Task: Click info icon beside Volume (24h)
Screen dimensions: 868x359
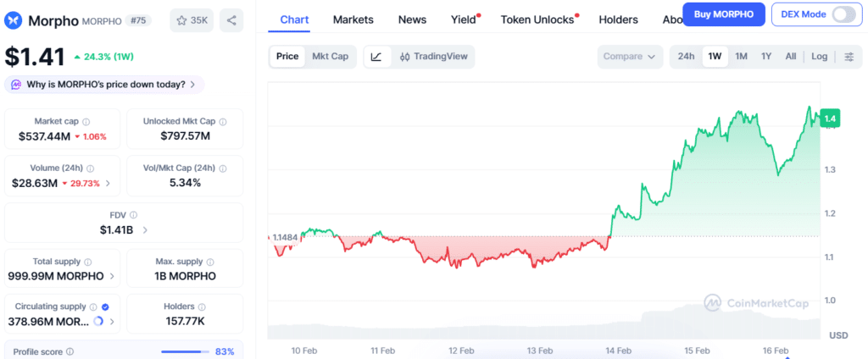Action: click(90, 168)
